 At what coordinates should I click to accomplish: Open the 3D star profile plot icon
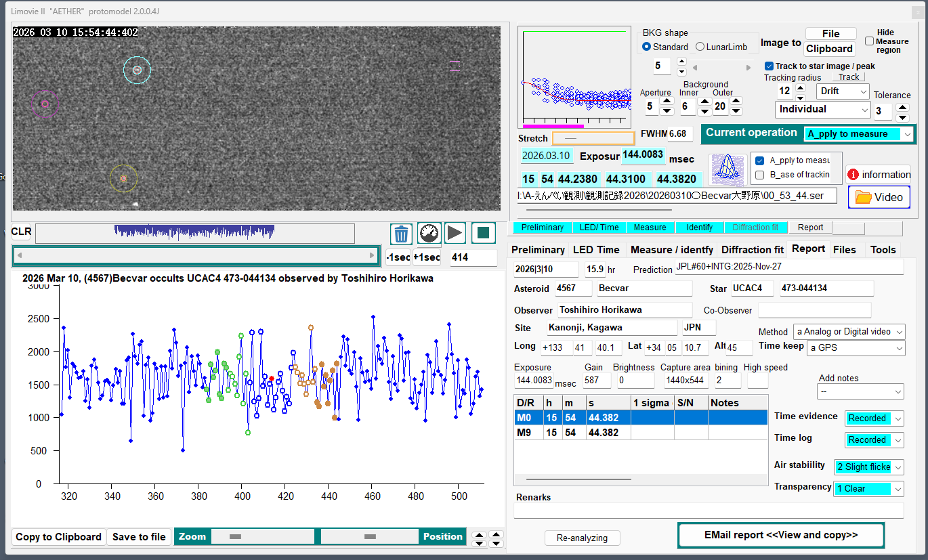(x=727, y=168)
